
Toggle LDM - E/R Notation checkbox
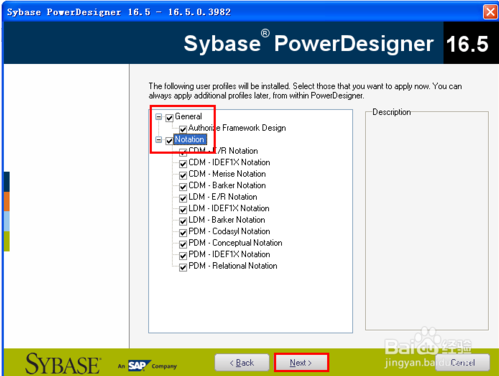[183, 198]
